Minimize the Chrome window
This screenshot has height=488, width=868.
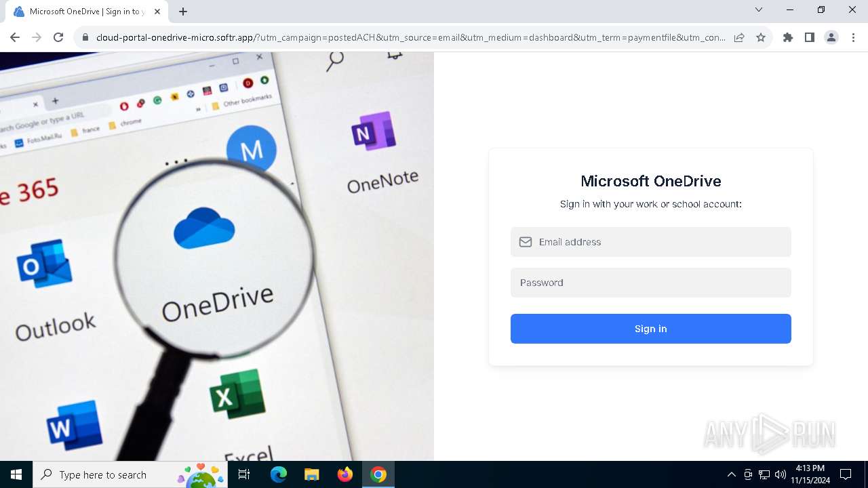coord(790,9)
